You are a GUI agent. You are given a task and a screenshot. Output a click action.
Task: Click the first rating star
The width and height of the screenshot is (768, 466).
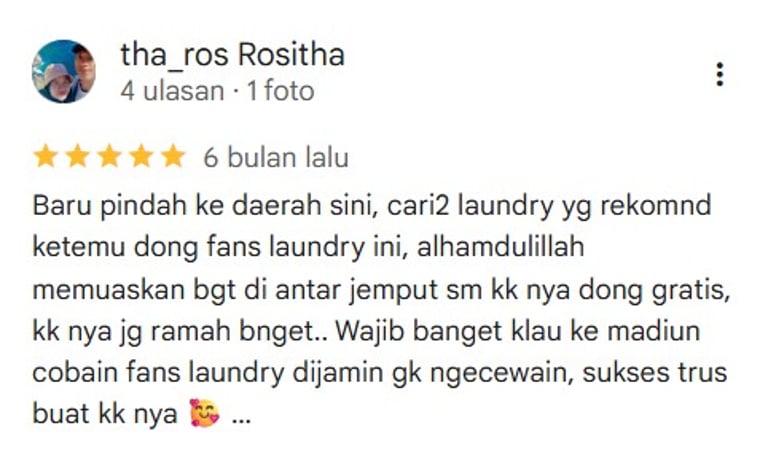(x=46, y=157)
